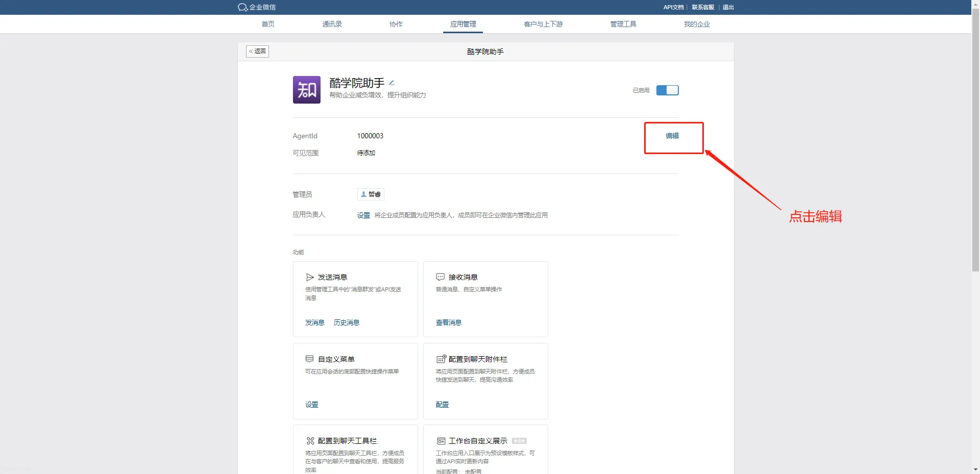Open the 客户与上下游 tab
The width and height of the screenshot is (980, 474).
(543, 24)
